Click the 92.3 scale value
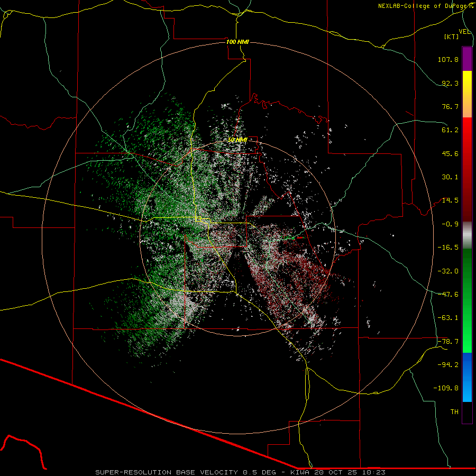The height and width of the screenshot is (476, 476). point(450,83)
